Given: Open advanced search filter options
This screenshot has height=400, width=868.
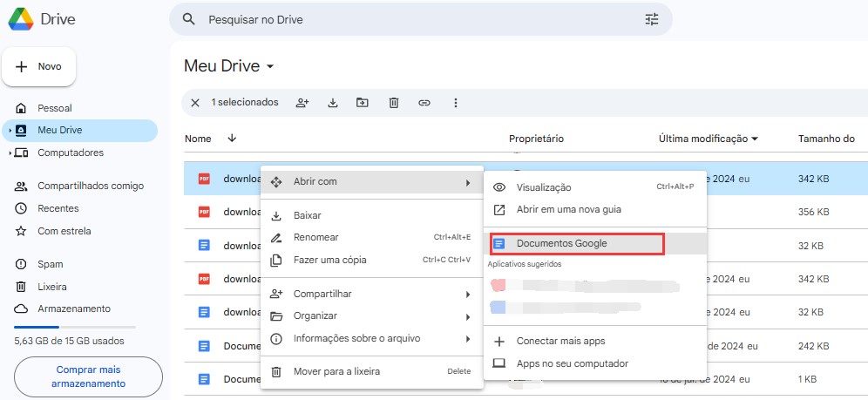Looking at the screenshot, I should [652, 19].
